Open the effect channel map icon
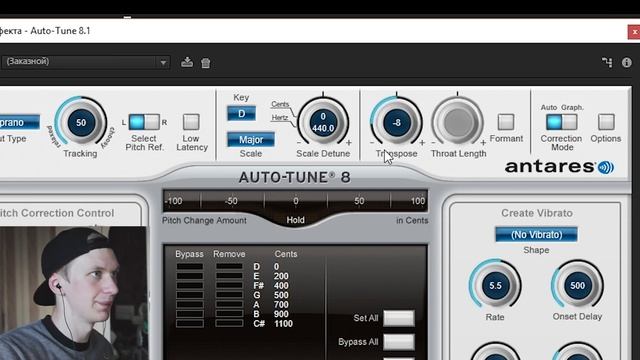The width and height of the screenshot is (640, 360). point(607,62)
